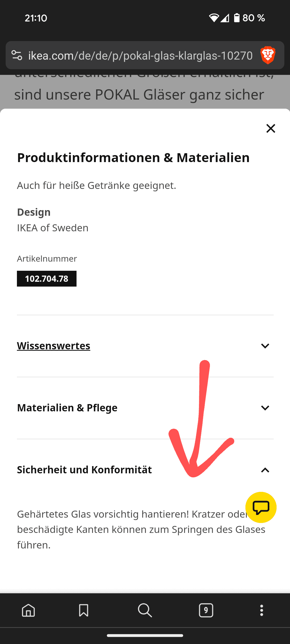Collapse the Sicherheit und Konformität chevron
Image resolution: width=290 pixels, height=644 pixels.
[x=265, y=470]
